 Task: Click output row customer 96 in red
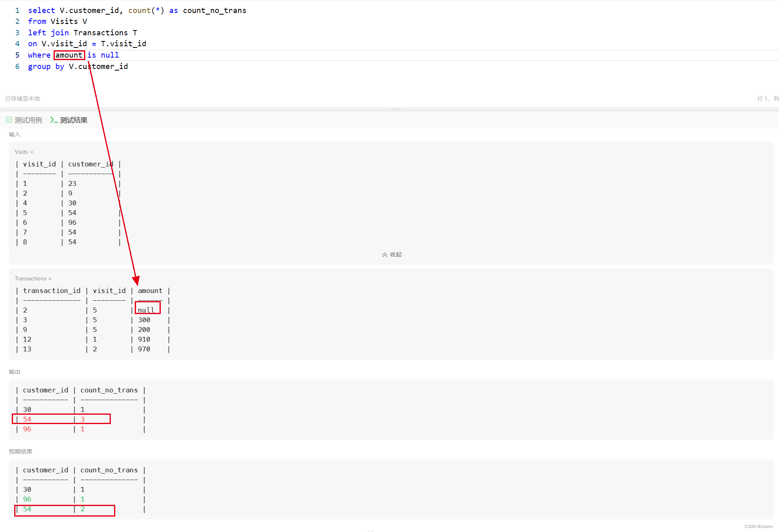click(x=80, y=429)
